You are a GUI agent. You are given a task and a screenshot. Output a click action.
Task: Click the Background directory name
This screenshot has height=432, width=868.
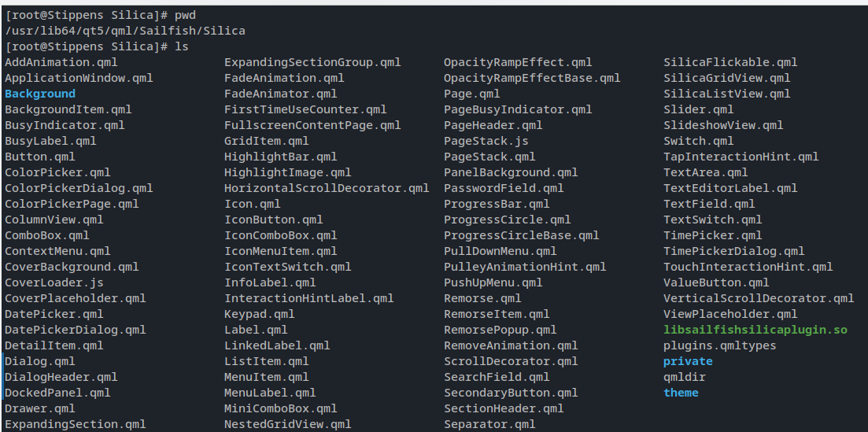pyautogui.click(x=40, y=94)
